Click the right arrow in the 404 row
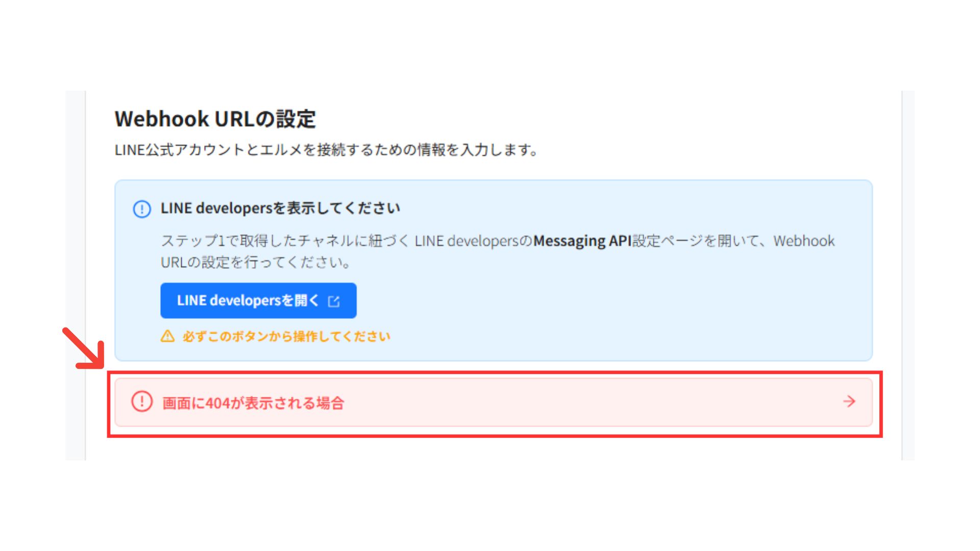The width and height of the screenshot is (980, 551). (x=849, y=402)
